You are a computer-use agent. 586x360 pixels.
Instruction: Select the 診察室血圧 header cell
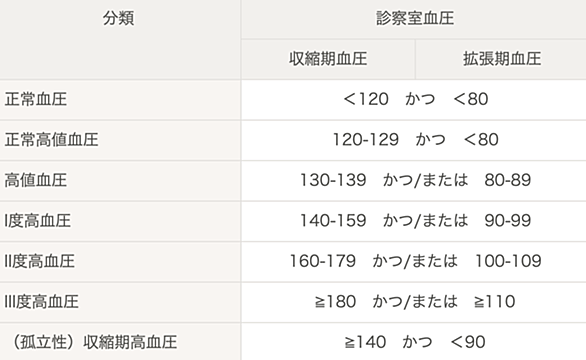(x=414, y=19)
